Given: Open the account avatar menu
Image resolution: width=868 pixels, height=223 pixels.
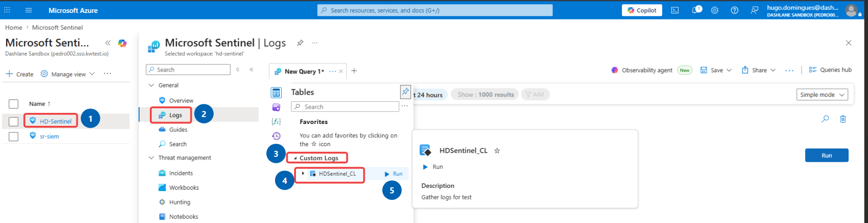Looking at the screenshot, I should click(851, 10).
